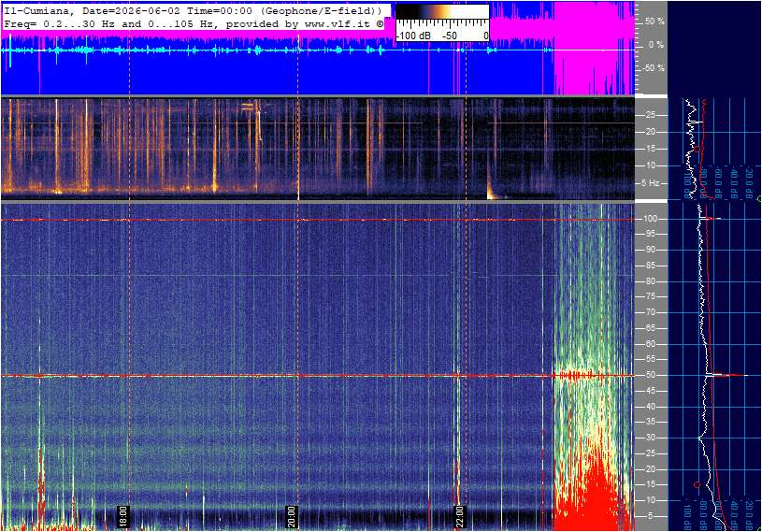Screen dimensions: 762x532
Task: Click the '90' frequency tick label
Action: tap(650, 250)
